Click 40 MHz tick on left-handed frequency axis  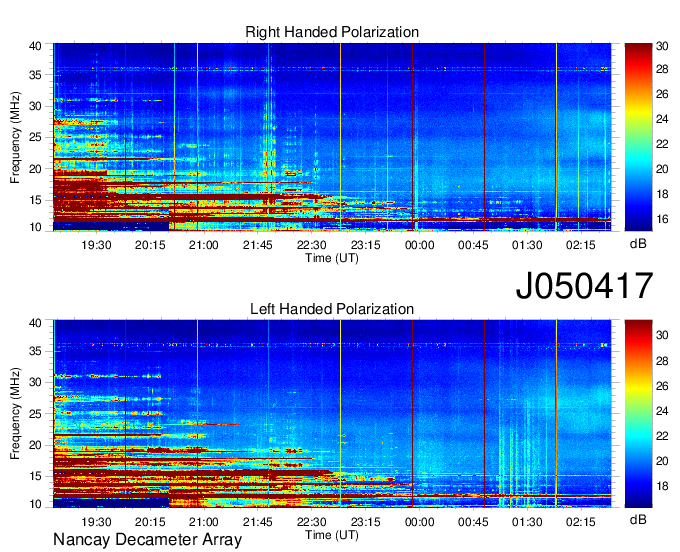click(x=35, y=323)
